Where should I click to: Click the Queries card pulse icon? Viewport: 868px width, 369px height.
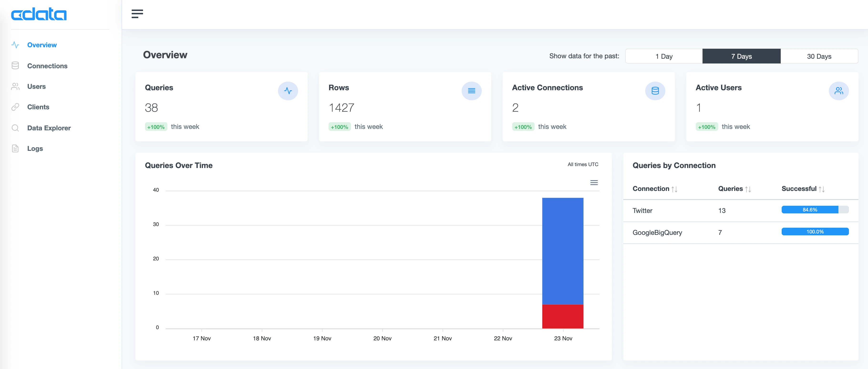pyautogui.click(x=288, y=91)
